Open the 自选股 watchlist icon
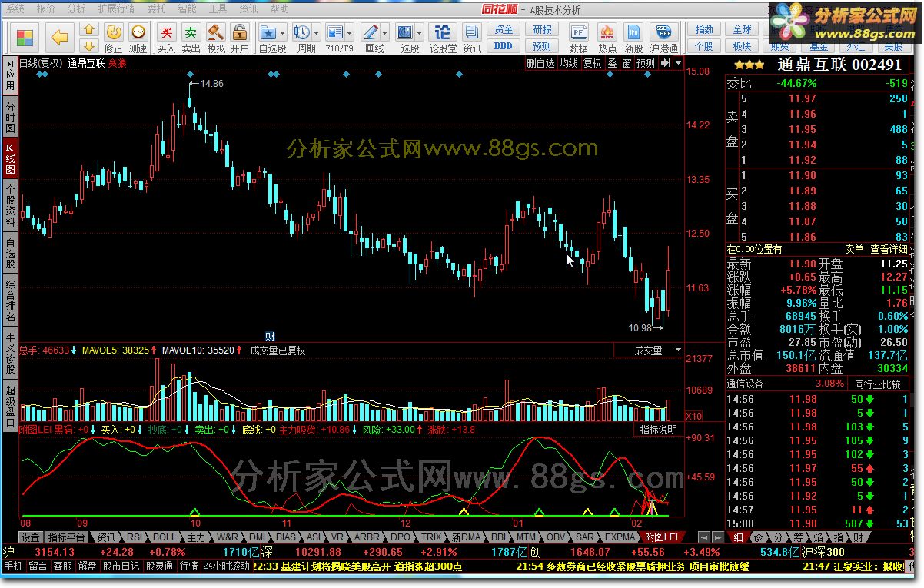924x588 pixels. pos(268,32)
